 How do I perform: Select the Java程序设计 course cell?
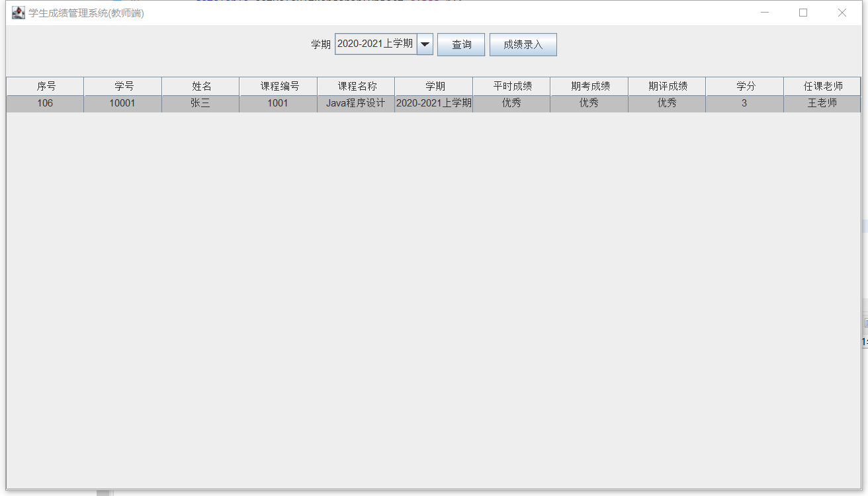click(356, 104)
